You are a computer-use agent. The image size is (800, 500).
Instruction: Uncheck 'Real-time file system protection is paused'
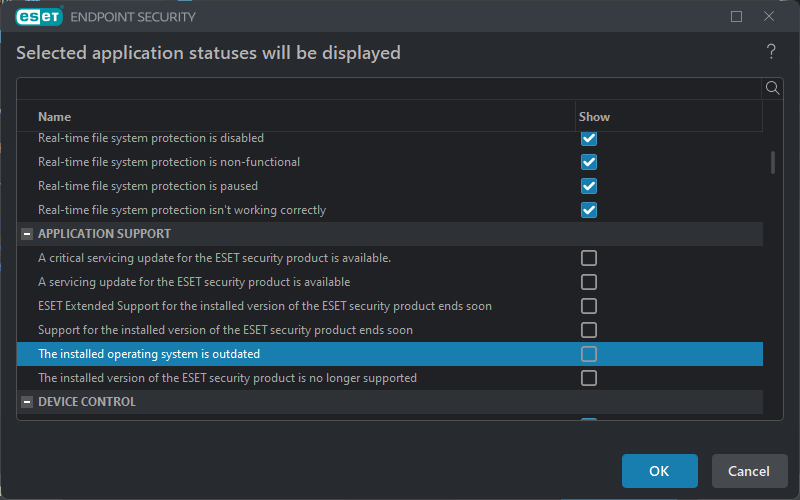click(589, 186)
